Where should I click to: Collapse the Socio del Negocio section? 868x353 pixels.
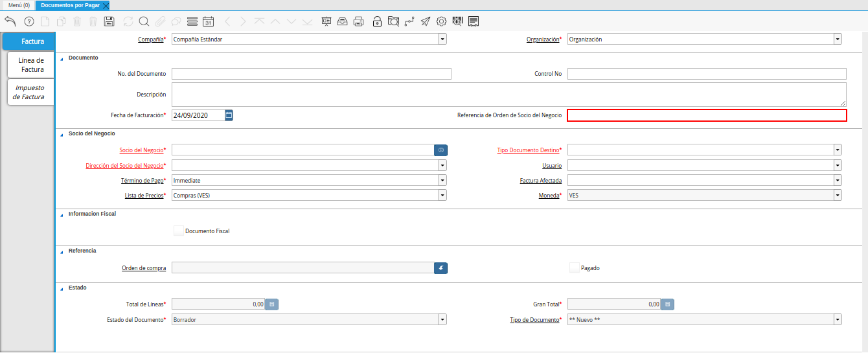[x=62, y=133]
